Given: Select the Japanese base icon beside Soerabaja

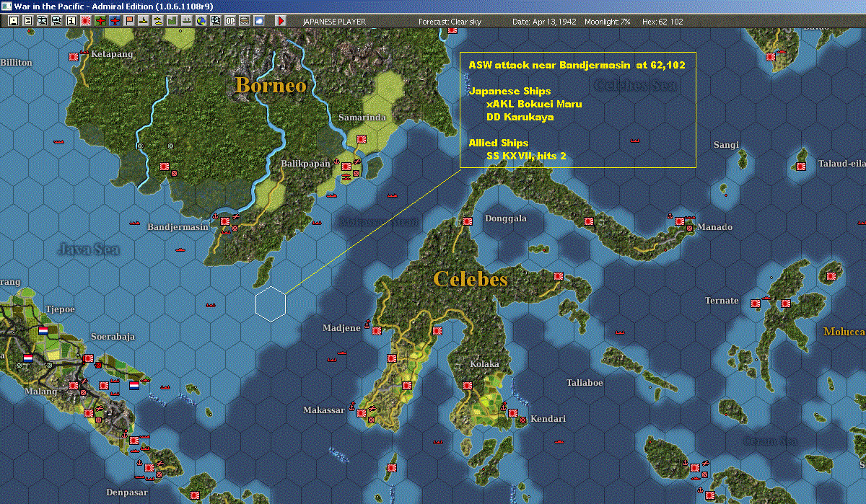Looking at the screenshot, I should [88, 358].
